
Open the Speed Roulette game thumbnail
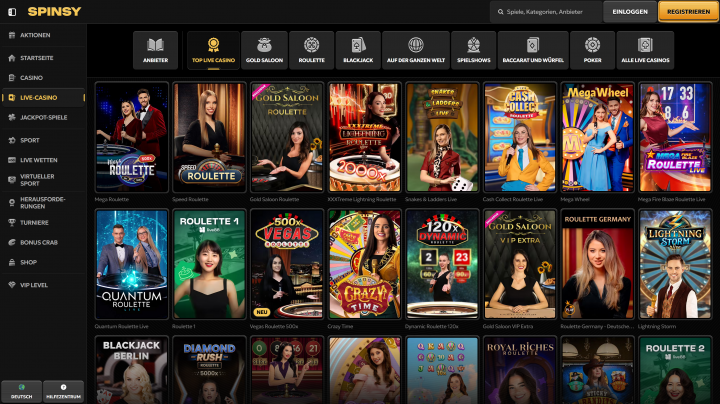tap(209, 137)
